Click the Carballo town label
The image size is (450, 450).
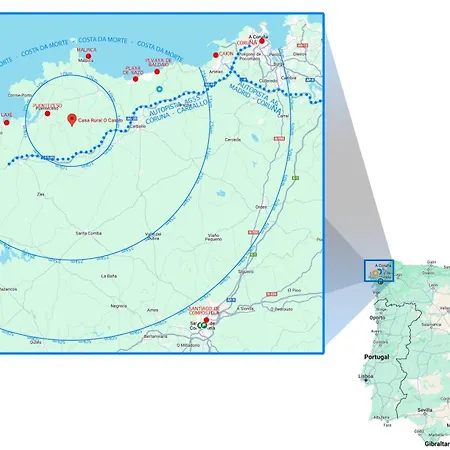138,127
